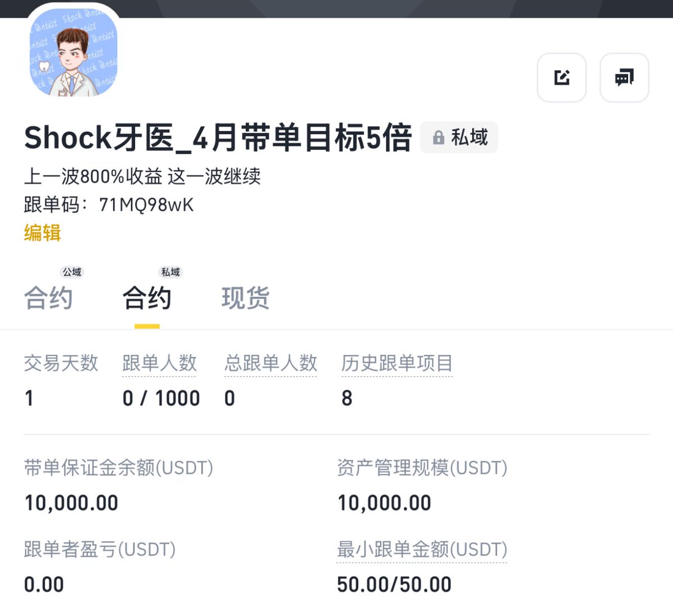The image size is (673, 616).
Task: Tap the small 公域 tag above 合约
Action: pyautogui.click(x=72, y=272)
